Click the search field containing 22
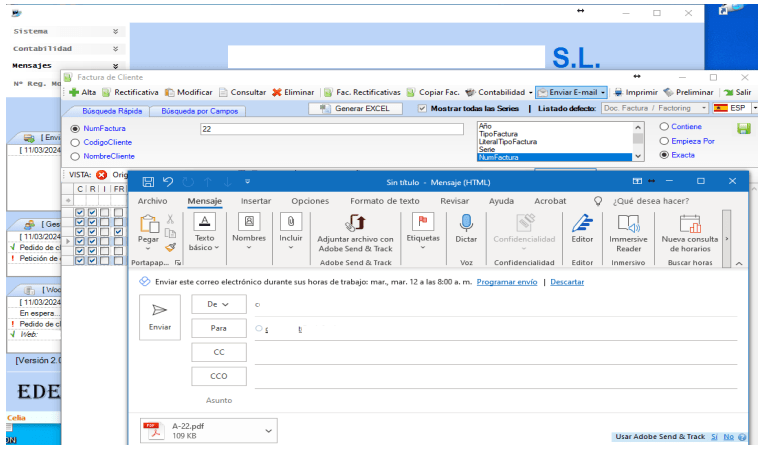 click(331, 129)
